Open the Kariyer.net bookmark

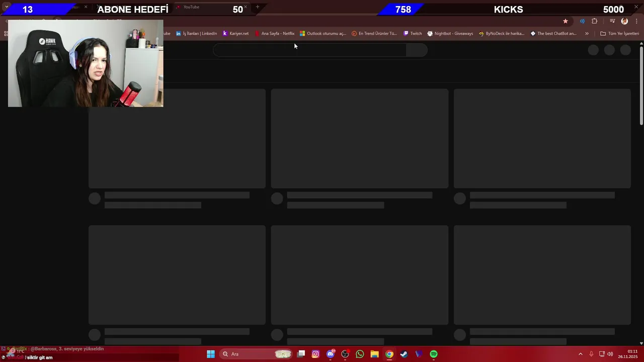point(236,34)
